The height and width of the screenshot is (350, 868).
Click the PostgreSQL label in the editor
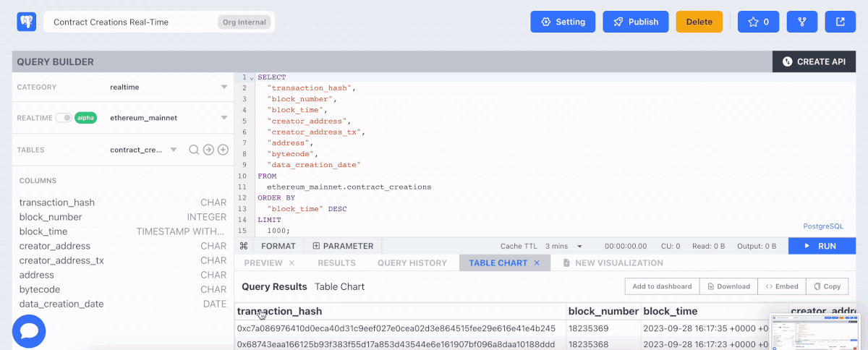824,226
